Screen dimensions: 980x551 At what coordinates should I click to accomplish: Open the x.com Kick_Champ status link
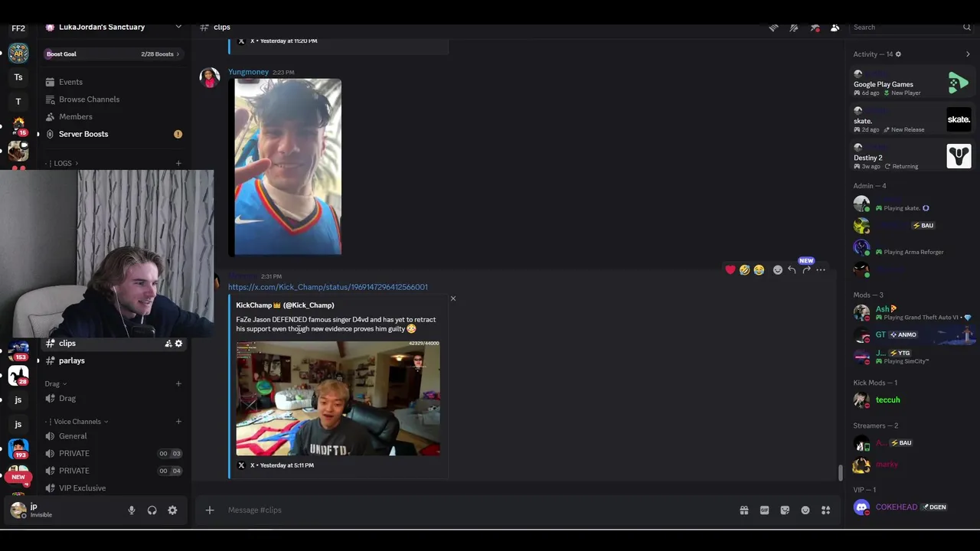(328, 287)
